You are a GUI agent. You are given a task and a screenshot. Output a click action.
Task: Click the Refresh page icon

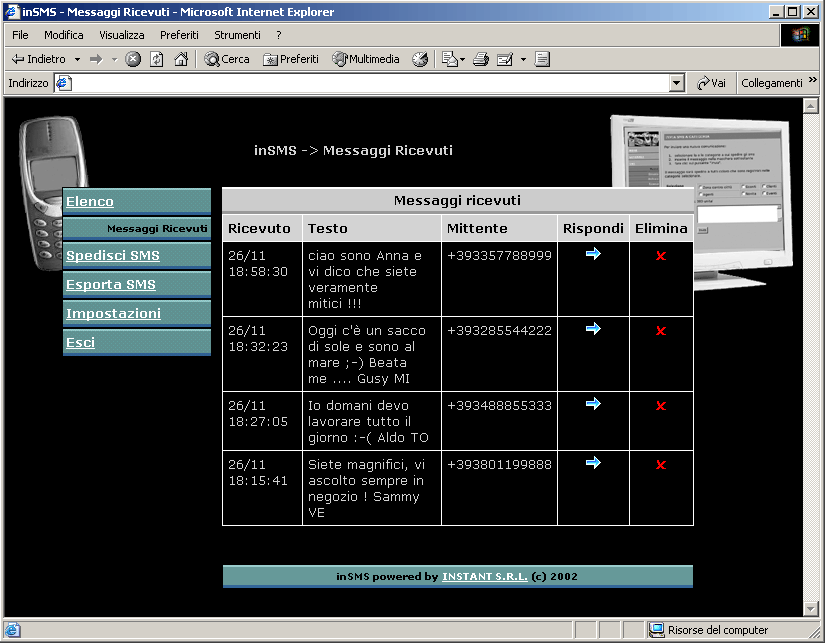(157, 59)
